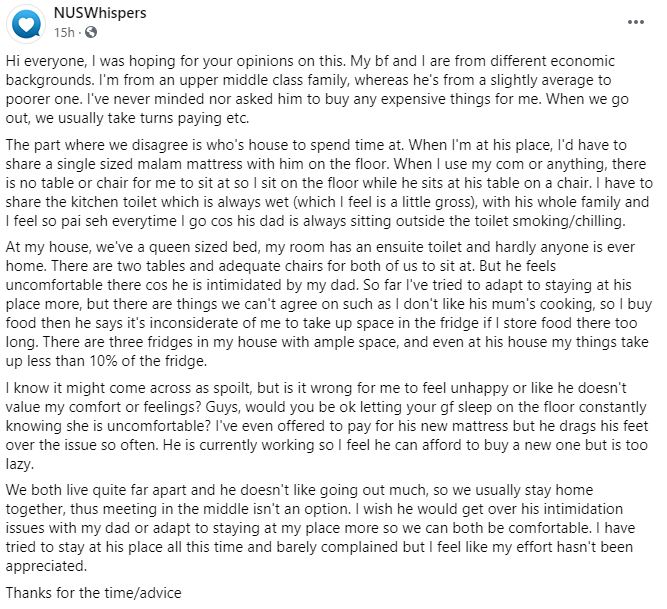Click the paragraph beginning "At my house"
Image resolution: width=667 pixels, height=609 pixels.
pos(328,304)
